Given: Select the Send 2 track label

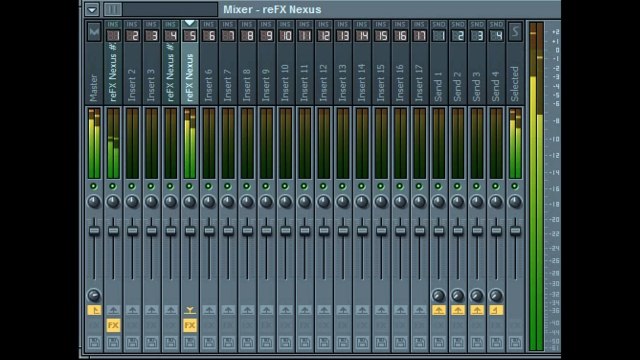Looking at the screenshot, I should pyautogui.click(x=458, y=87).
